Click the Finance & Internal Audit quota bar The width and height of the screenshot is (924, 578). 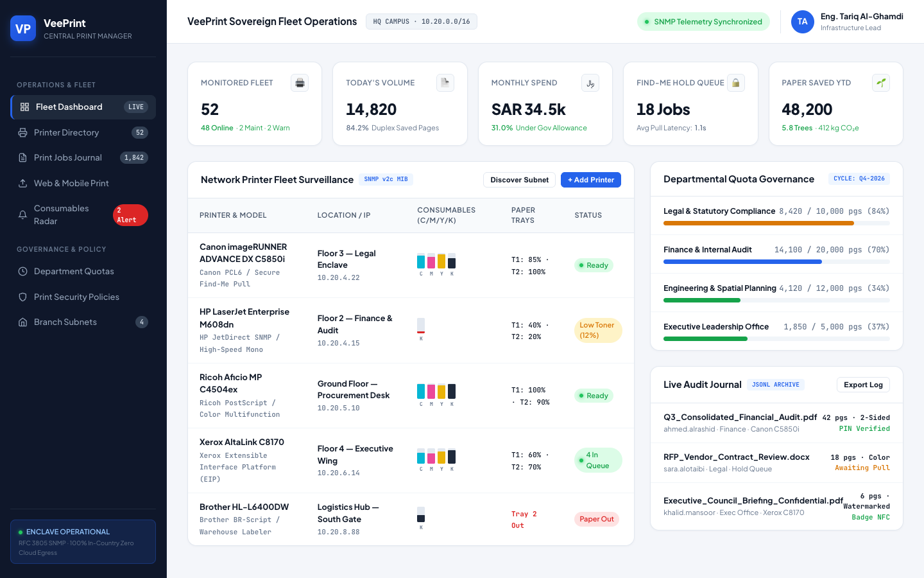(776, 262)
